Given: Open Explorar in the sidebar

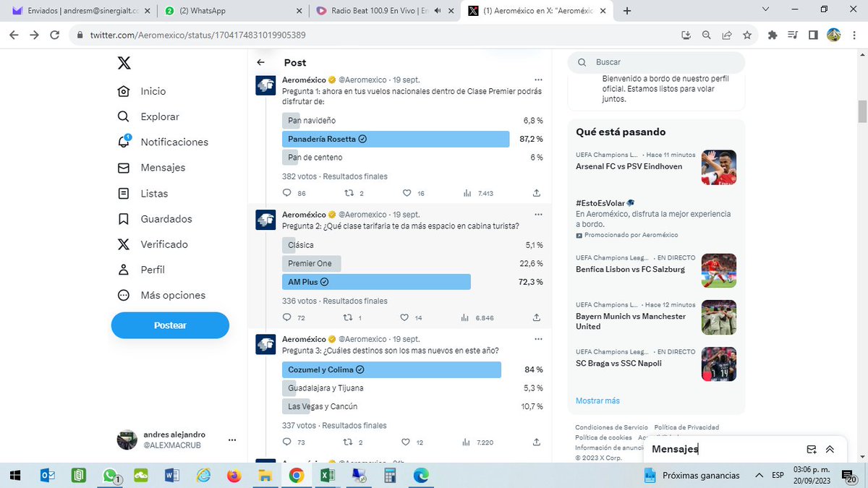Looking at the screenshot, I should pos(149,116).
